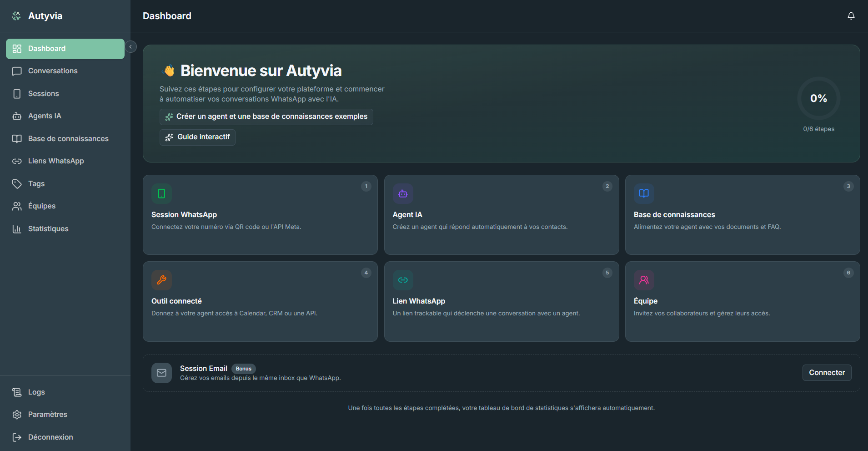This screenshot has width=868, height=451.
Task: Click the Dashboard grid icon in sidebar
Action: [17, 49]
